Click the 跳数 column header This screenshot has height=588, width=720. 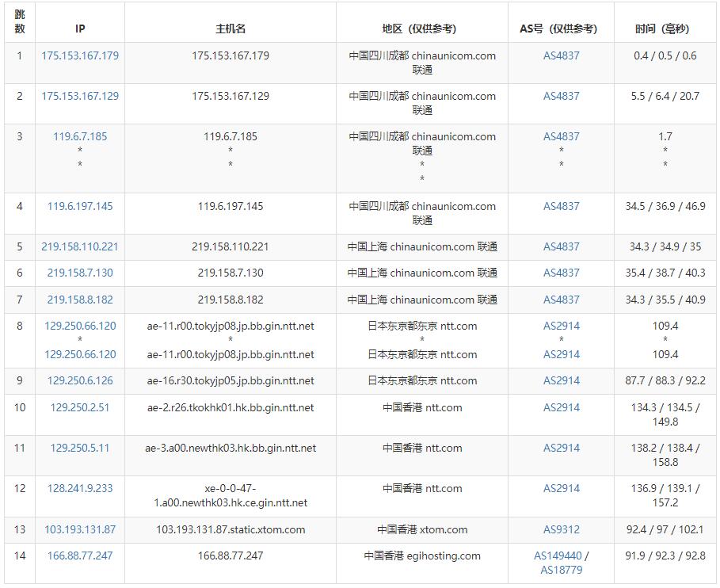[20, 21]
